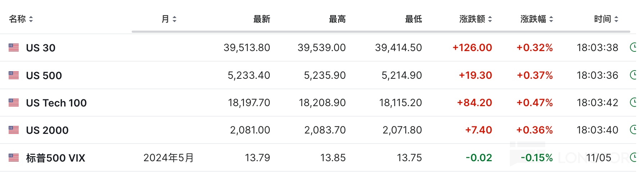Click the flag icon beside 标普500 VIX
The image size is (644, 172).
[x=14, y=158]
